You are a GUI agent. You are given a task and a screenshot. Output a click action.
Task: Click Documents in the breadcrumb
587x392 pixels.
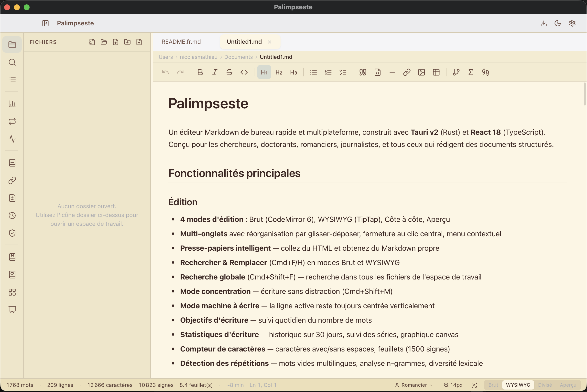click(238, 57)
